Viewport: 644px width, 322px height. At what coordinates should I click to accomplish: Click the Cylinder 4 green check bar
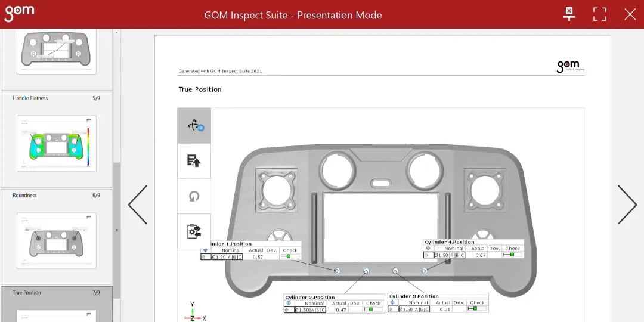pyautogui.click(x=513, y=255)
